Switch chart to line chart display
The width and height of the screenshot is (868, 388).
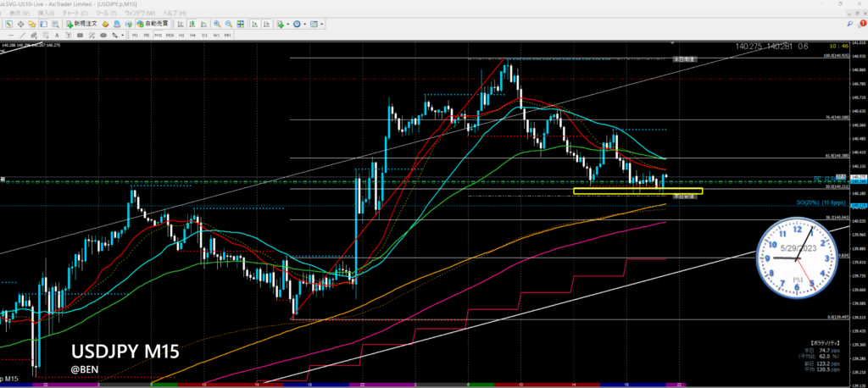pyautogui.click(x=203, y=24)
